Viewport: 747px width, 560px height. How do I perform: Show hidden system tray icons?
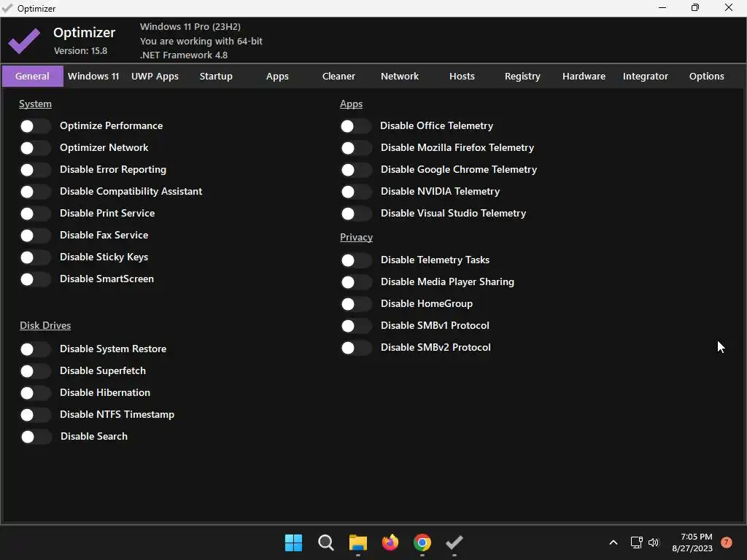coord(613,542)
